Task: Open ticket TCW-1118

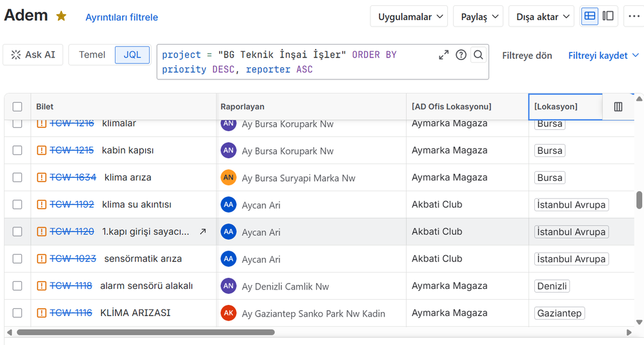Action: 71,286
